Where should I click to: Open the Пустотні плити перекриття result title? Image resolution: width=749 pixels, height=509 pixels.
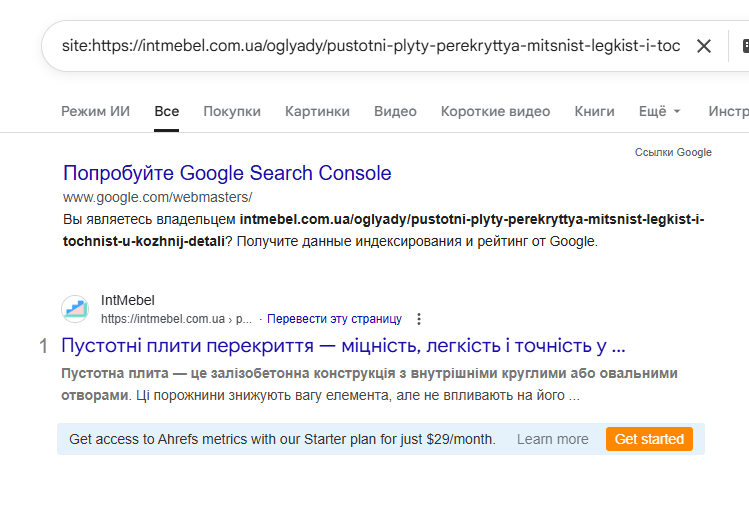pos(343,347)
